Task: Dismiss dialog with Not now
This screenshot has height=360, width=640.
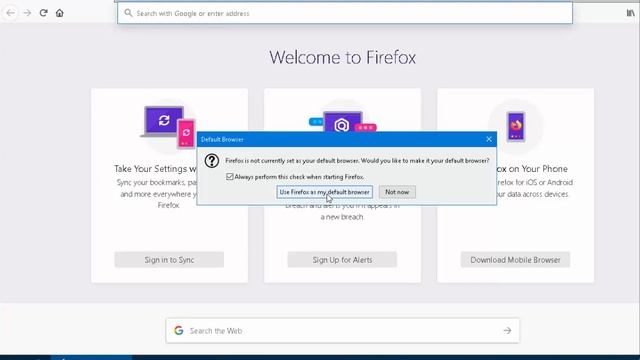Action: [397, 192]
